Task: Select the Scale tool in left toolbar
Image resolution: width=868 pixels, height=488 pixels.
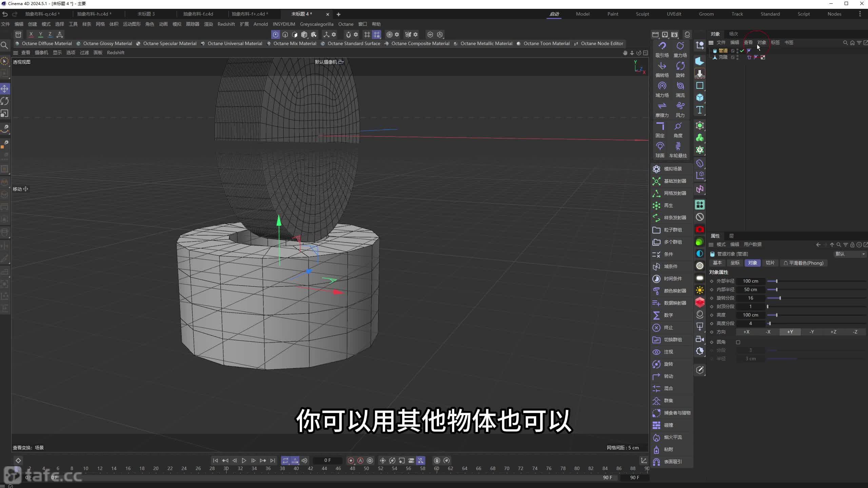Action: [x=5, y=113]
